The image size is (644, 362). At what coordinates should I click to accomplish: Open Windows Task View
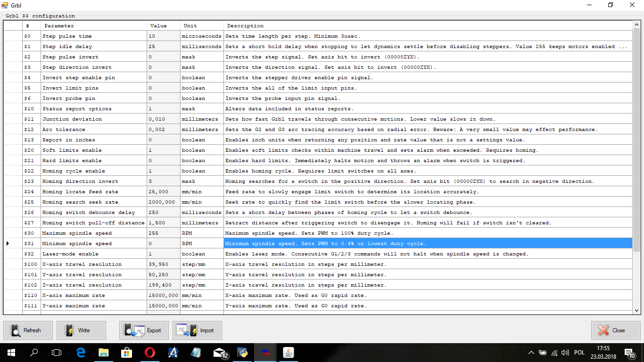tap(57, 353)
